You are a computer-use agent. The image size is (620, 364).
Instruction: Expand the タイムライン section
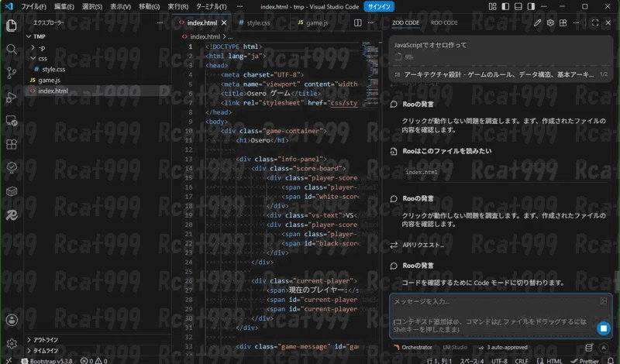(98, 351)
